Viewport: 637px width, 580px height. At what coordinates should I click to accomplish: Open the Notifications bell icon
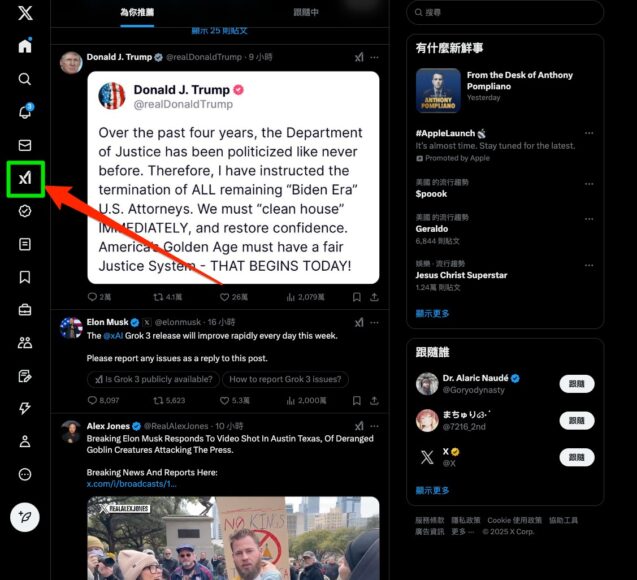pyautogui.click(x=25, y=111)
